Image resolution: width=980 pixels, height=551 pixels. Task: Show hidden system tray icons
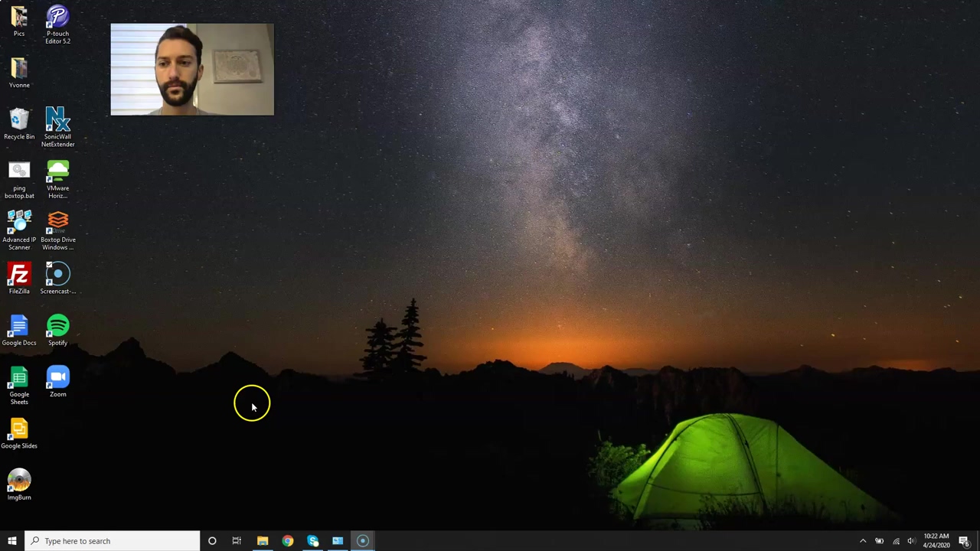coord(863,541)
